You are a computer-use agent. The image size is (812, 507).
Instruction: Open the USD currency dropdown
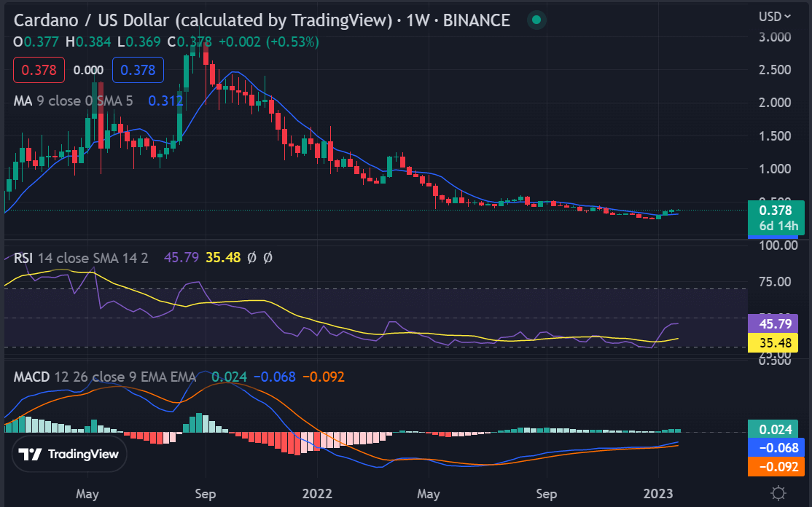coord(775,17)
